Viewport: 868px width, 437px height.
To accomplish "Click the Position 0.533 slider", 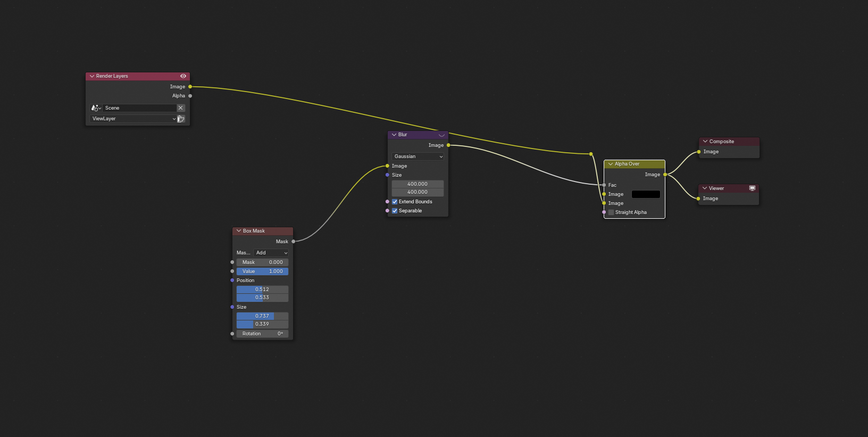I will (x=263, y=298).
